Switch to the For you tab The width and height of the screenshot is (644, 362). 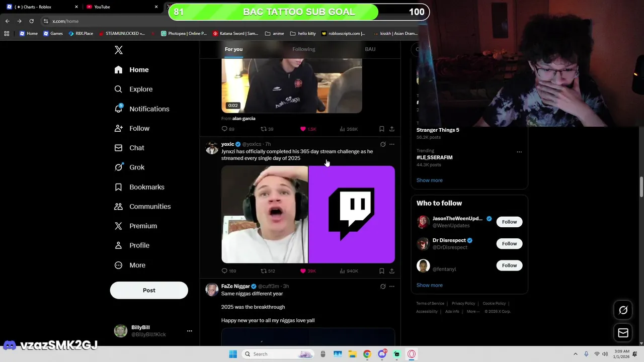point(233,49)
